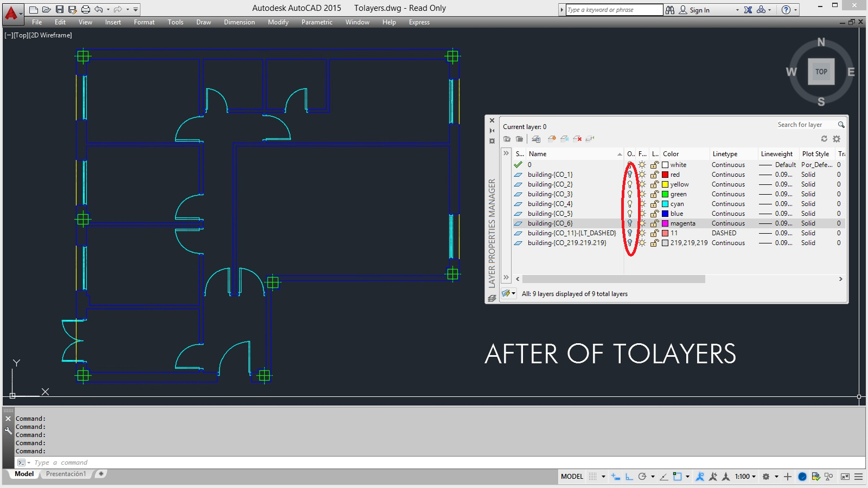The width and height of the screenshot is (868, 488).
Task: Toggle lock icon for layer building-{CO_4}
Action: click(x=655, y=204)
